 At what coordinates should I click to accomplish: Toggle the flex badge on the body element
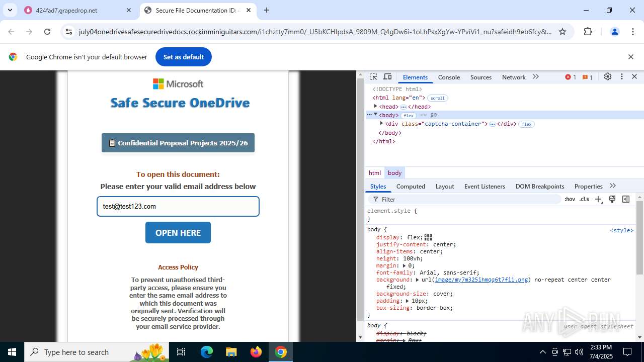[409, 116]
